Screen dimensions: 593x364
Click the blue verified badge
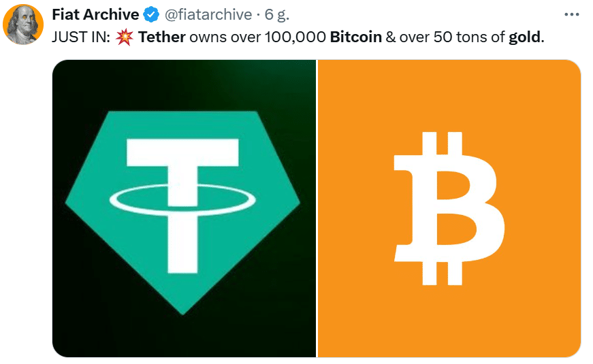point(152,15)
